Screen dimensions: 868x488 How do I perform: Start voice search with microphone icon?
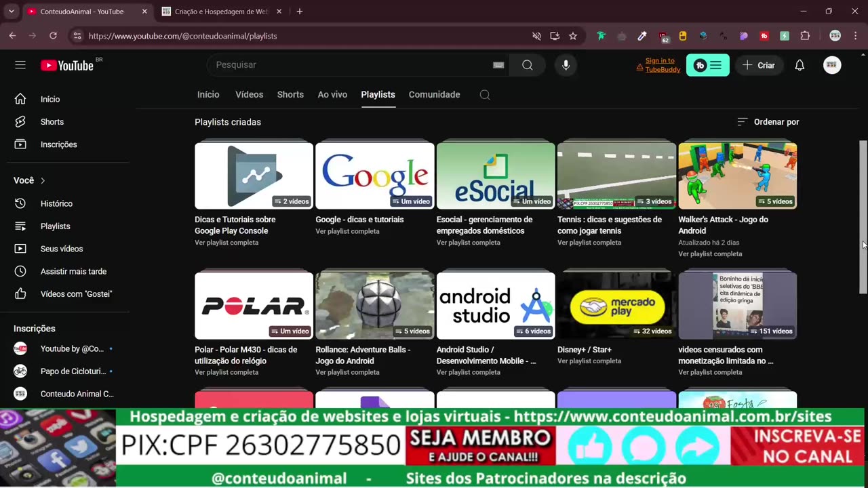pyautogui.click(x=566, y=65)
